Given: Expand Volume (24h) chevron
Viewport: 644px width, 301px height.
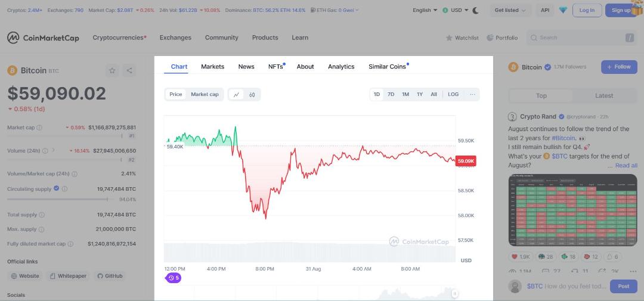Looking at the screenshot, I should 54,151.
